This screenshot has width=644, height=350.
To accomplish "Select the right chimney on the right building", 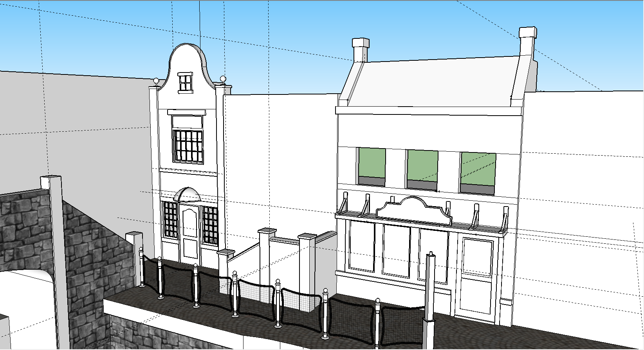I will [x=527, y=43].
